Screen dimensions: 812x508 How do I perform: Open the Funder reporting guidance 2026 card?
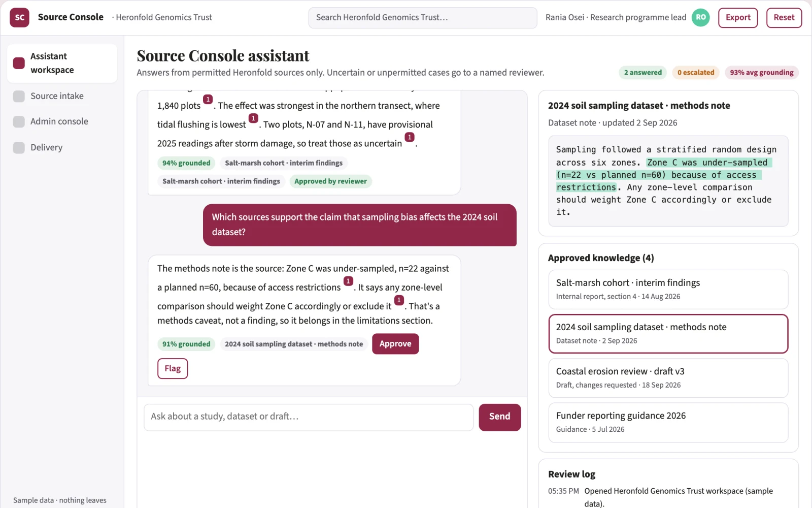point(668,422)
